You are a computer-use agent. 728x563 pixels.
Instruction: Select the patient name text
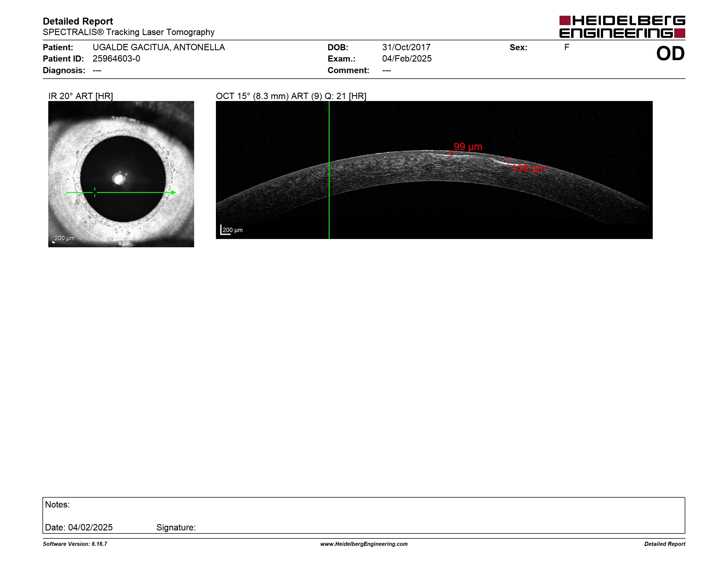coord(159,47)
